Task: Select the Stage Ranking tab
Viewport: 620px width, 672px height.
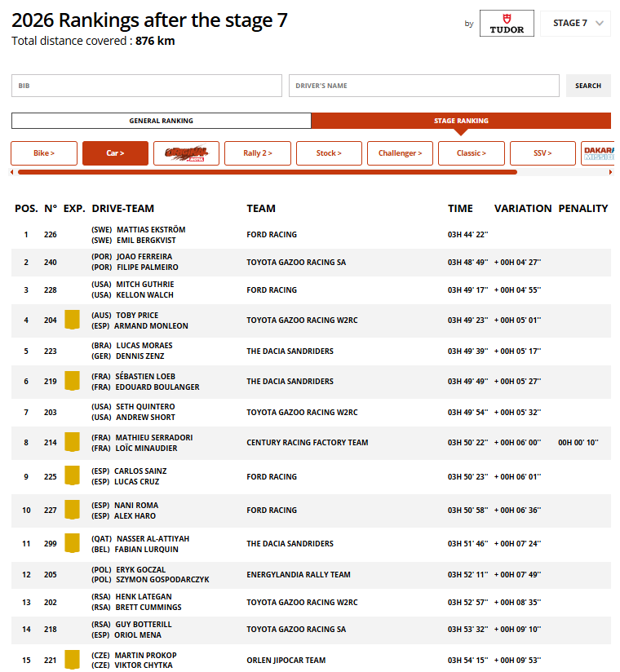Action: (461, 121)
